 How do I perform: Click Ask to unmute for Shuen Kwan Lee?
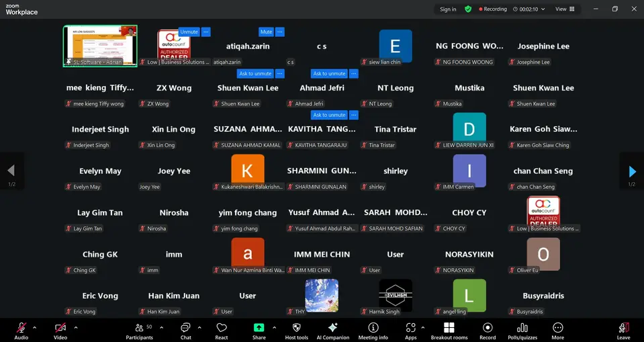[255, 74]
